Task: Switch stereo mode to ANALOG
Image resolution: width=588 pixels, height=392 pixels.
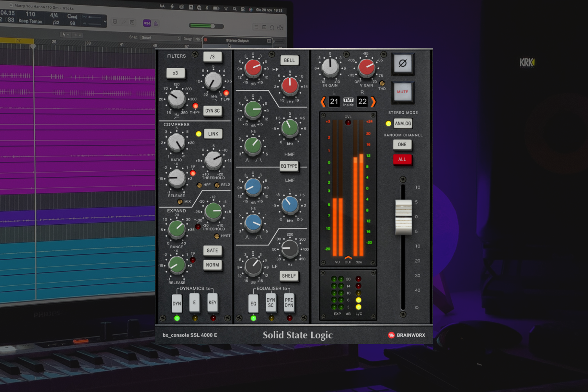Action: click(x=403, y=123)
